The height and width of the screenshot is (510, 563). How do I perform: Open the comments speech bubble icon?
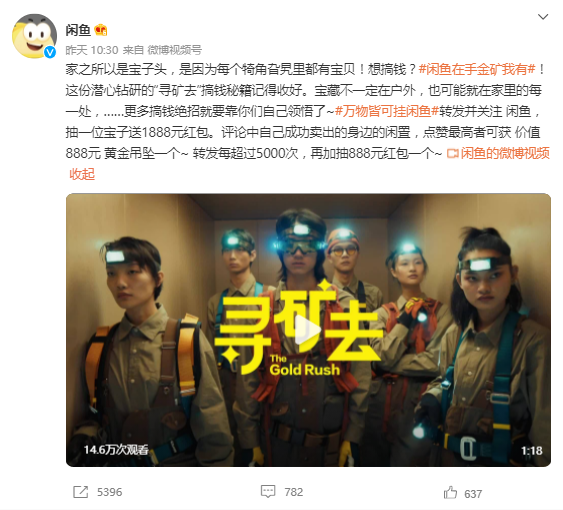[268, 491]
